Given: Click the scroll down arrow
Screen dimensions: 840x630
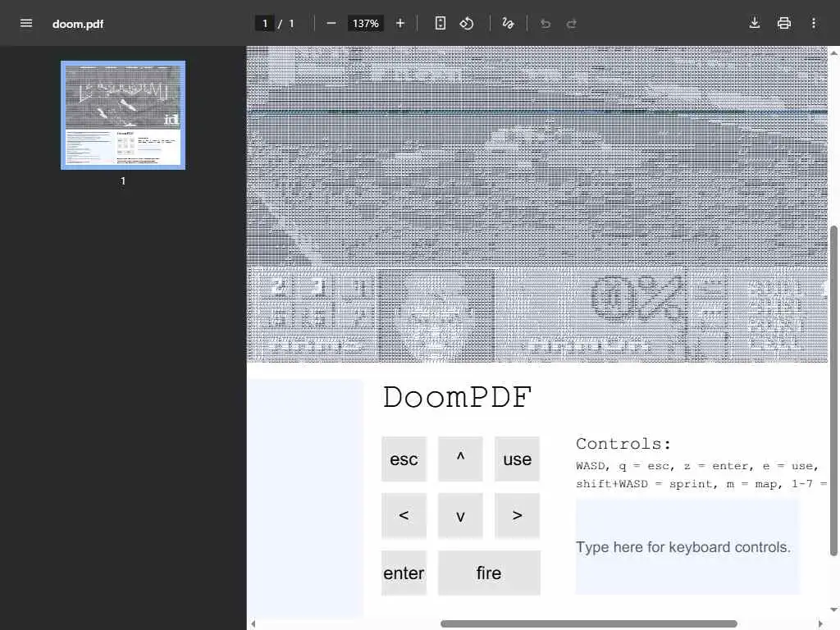Looking at the screenshot, I should click(x=833, y=609).
